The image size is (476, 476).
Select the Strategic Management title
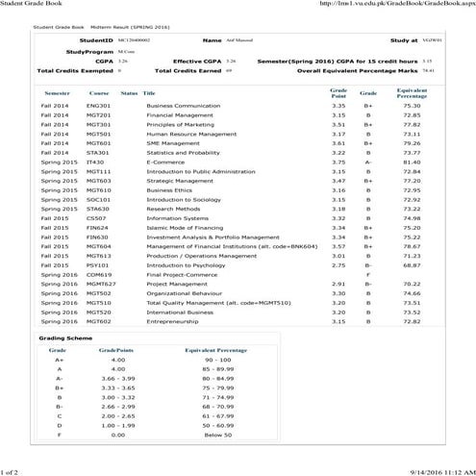tap(180, 181)
